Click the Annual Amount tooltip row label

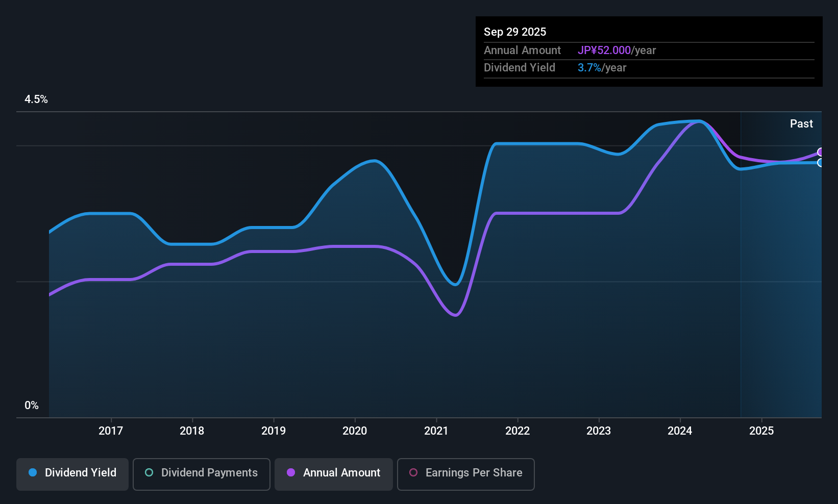pos(522,51)
